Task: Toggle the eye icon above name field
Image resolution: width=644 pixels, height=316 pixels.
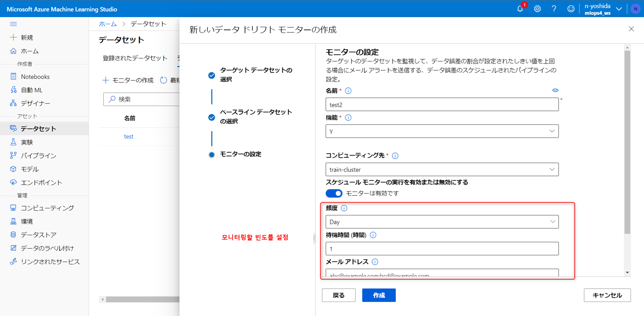Action: (x=555, y=90)
